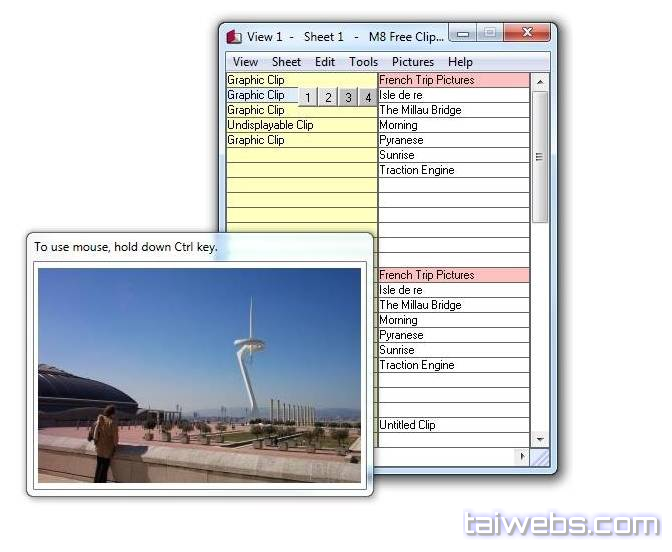Select the Untitled Clip entry
Image resolution: width=672 pixels, height=552 pixels.
click(x=407, y=425)
